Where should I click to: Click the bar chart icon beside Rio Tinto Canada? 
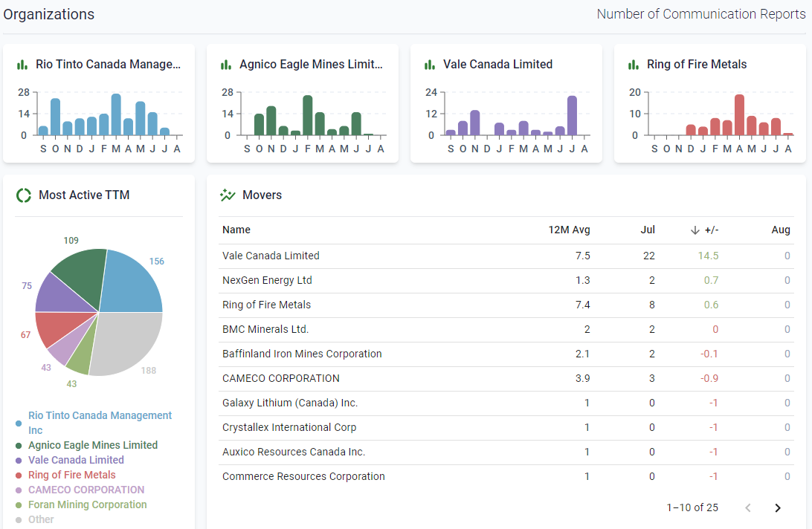pos(22,65)
